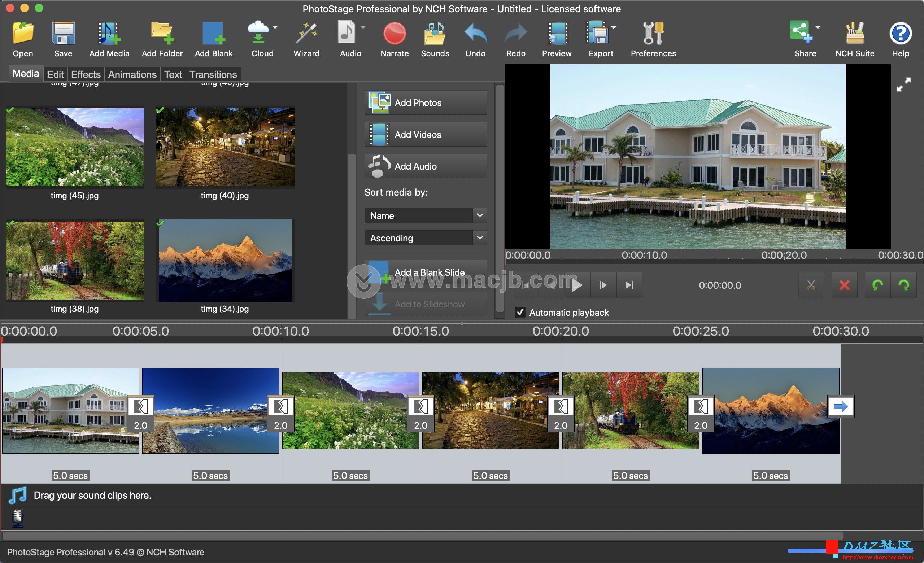The image size is (924, 563).
Task: Click the Add Videos button
Action: pyautogui.click(x=426, y=134)
